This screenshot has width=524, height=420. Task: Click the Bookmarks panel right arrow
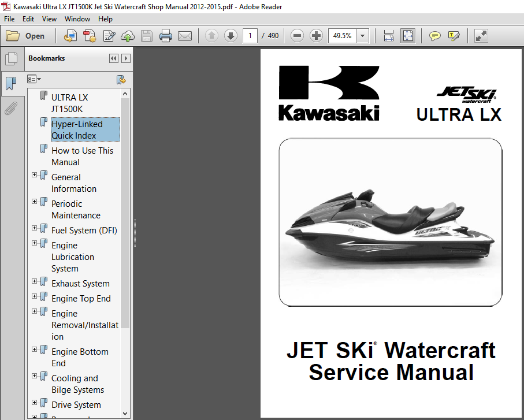point(125,58)
